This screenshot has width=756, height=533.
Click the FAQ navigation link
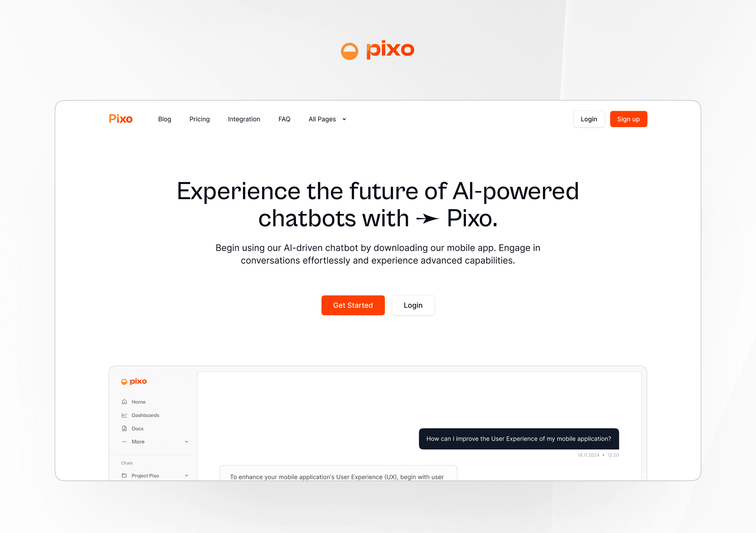point(284,119)
